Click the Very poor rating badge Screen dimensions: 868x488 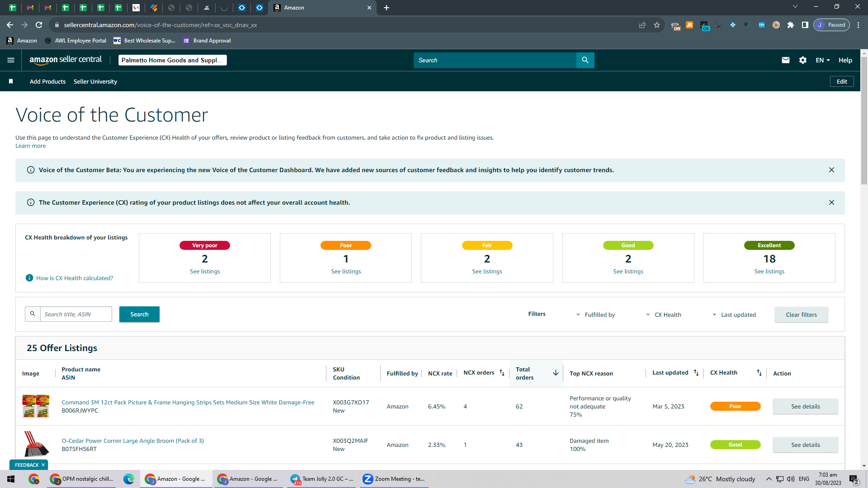click(205, 245)
